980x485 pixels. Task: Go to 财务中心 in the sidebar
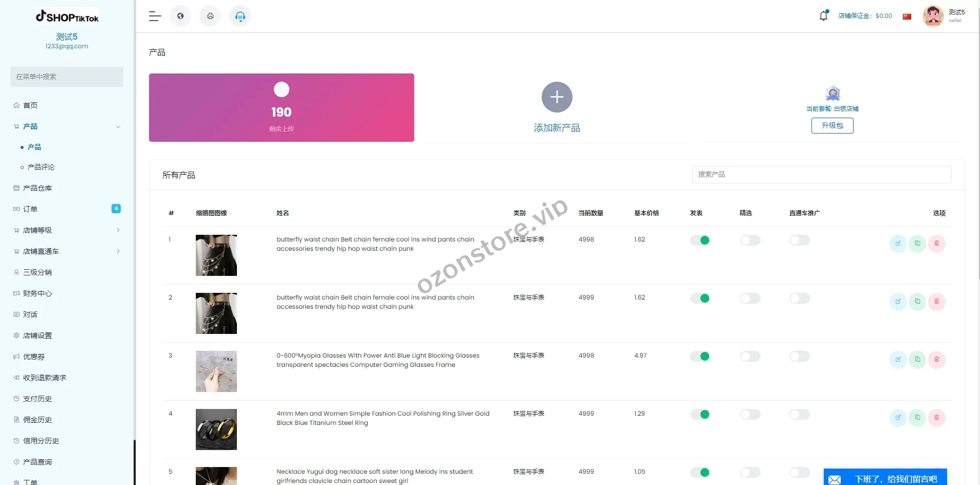click(x=38, y=293)
